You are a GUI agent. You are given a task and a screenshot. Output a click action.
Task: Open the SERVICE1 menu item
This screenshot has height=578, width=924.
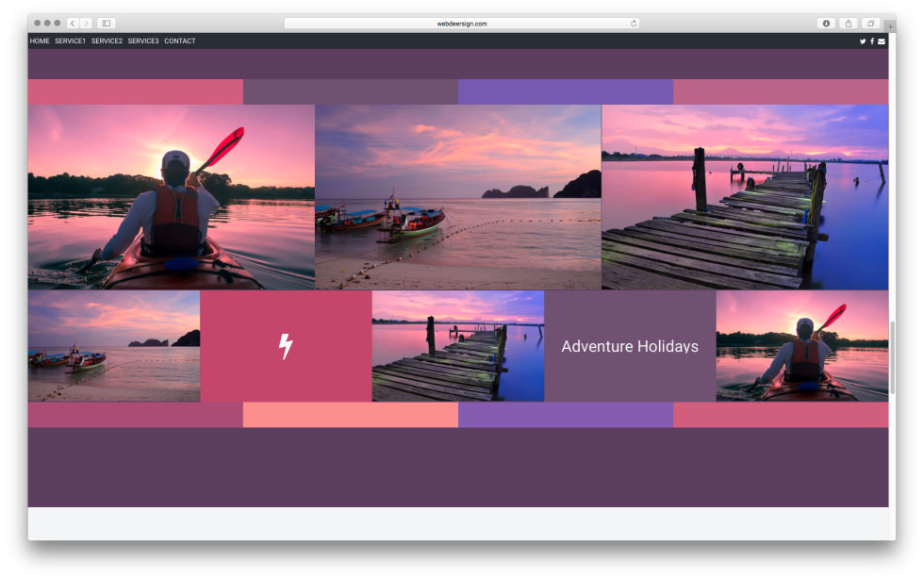[x=70, y=41]
